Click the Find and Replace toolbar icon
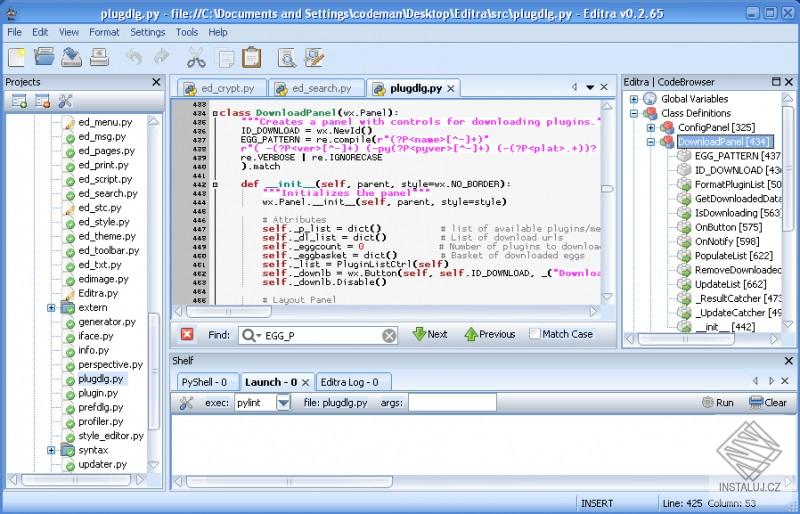This screenshot has height=514, width=800. tap(314, 57)
